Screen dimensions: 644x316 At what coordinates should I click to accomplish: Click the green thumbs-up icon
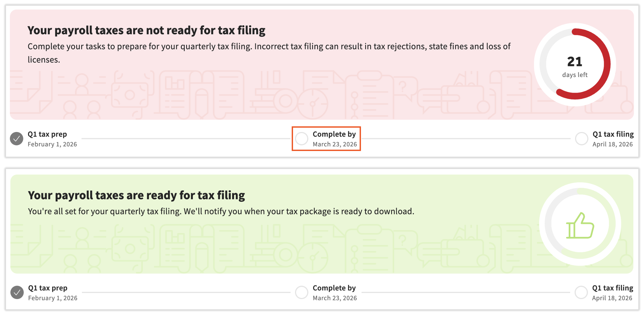coord(580,226)
